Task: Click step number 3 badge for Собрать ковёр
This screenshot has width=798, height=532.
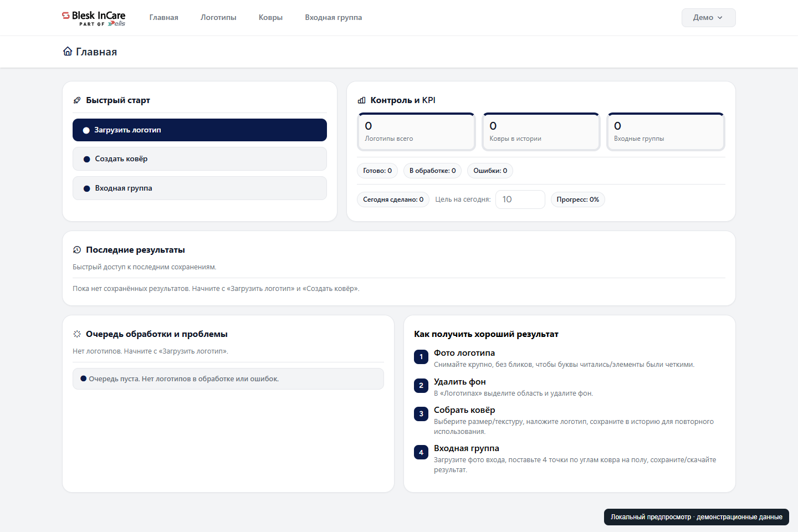Action: click(x=421, y=414)
